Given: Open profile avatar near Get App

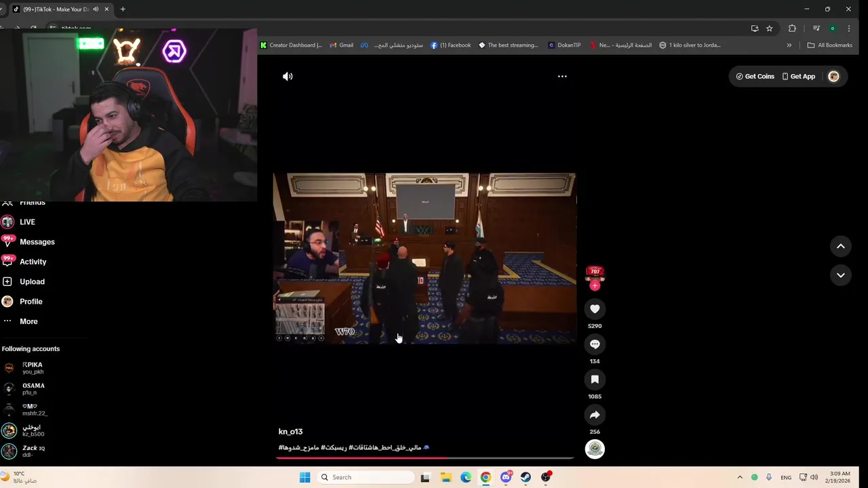Looking at the screenshot, I should (x=834, y=77).
